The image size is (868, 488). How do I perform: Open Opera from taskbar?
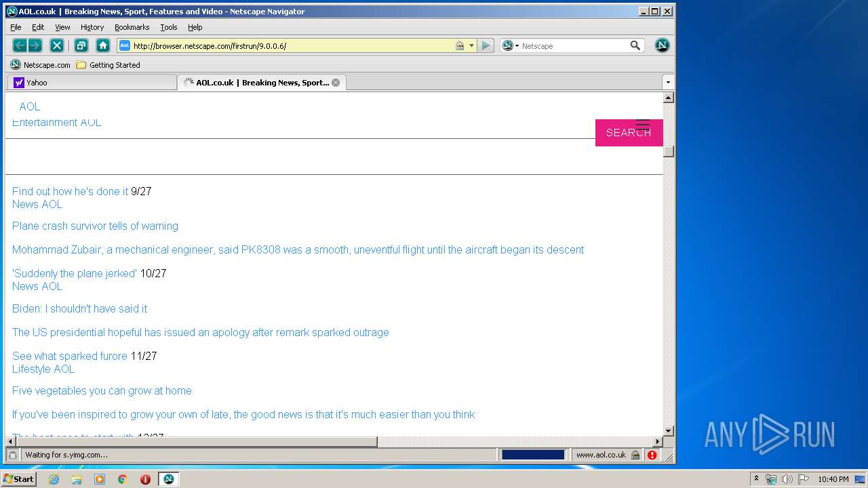point(145,479)
